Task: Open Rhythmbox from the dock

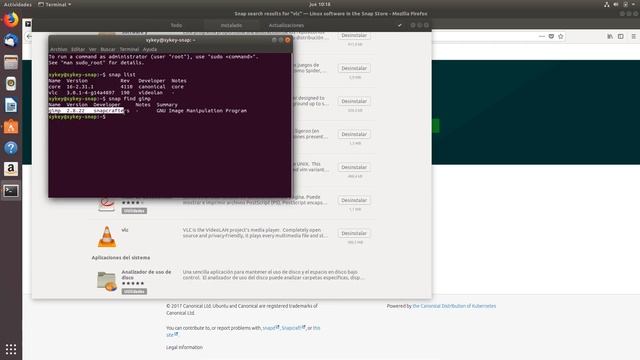Action: [11, 84]
